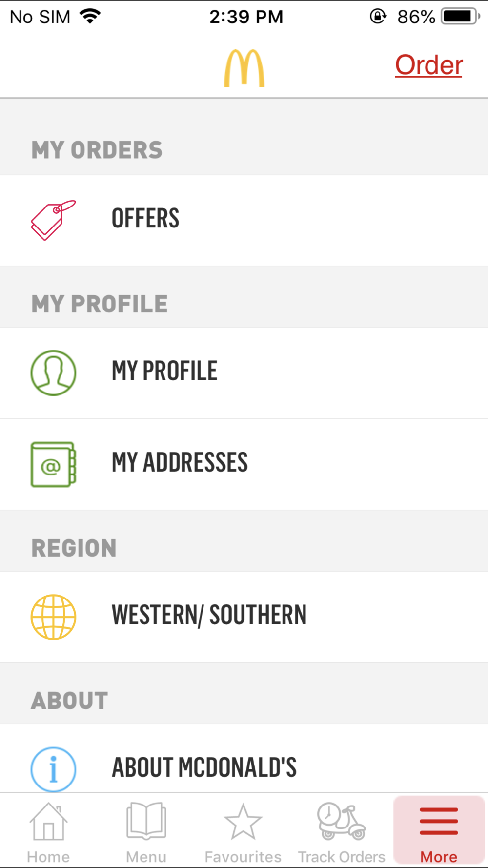The height and width of the screenshot is (868, 488).
Task: Select the More tab
Action: (439, 831)
